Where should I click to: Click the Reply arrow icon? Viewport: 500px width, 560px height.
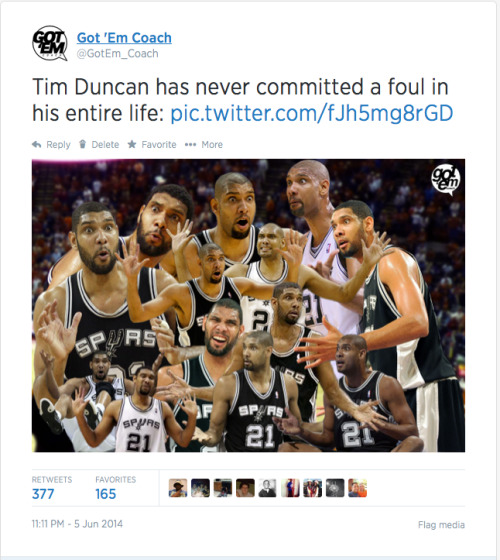36,144
